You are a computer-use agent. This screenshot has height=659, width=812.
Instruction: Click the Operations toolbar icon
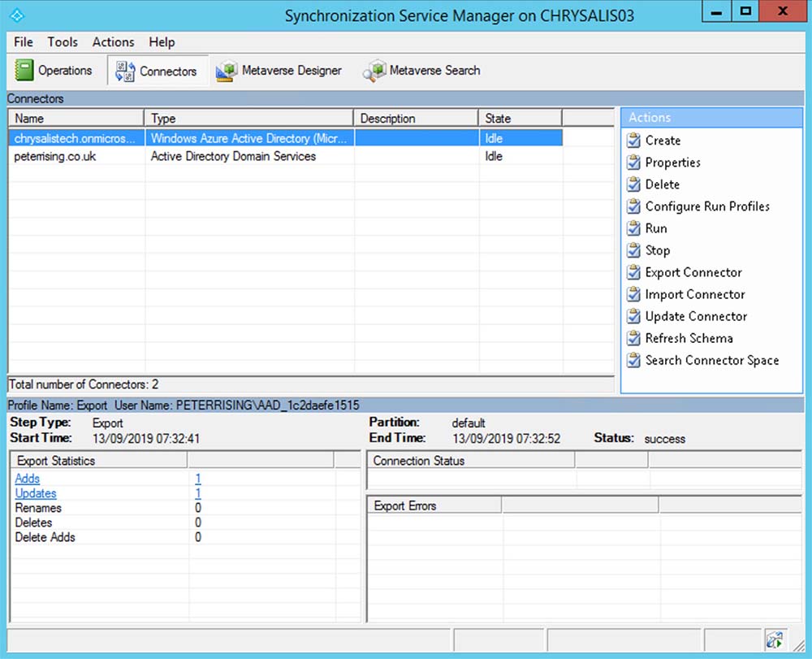pyautogui.click(x=24, y=71)
